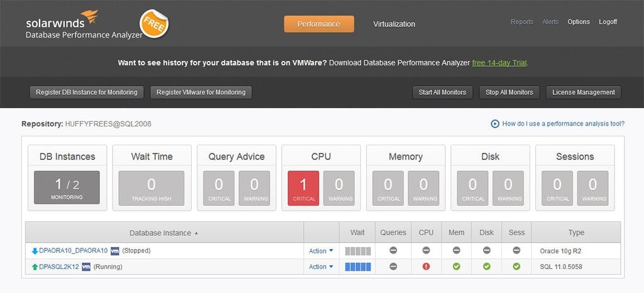
Task: Click Register VMware for Monitoring button
Action: (x=201, y=92)
